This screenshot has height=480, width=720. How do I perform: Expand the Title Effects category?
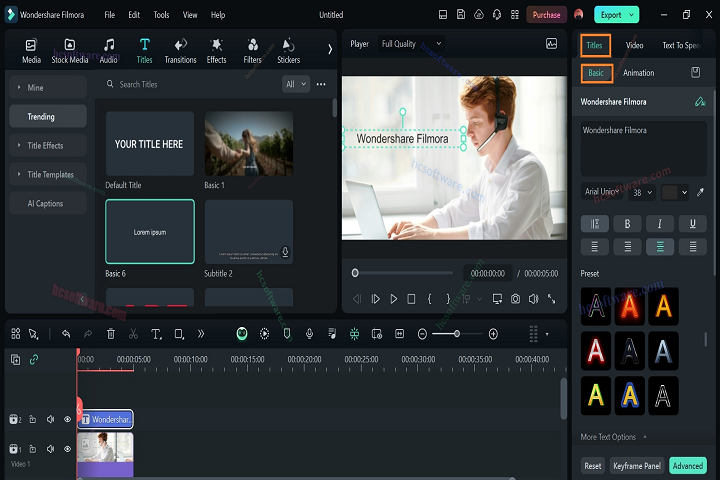[48, 145]
